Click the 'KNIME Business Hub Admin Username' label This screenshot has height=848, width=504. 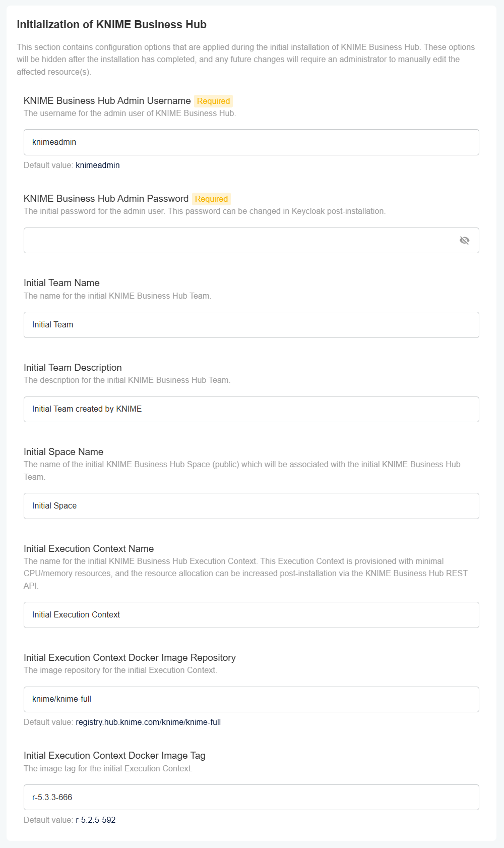(x=107, y=101)
